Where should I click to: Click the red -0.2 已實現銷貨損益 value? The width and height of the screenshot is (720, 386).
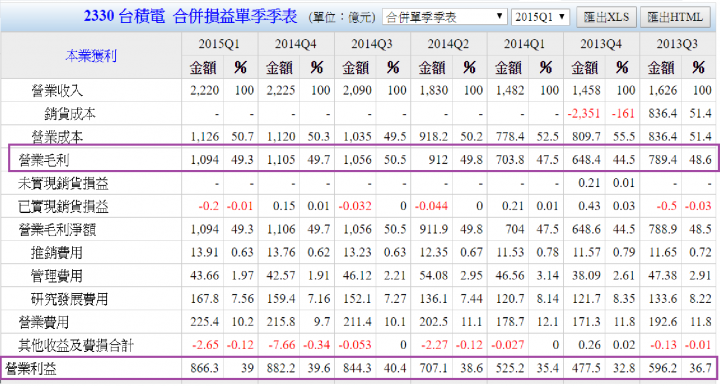pos(208,206)
